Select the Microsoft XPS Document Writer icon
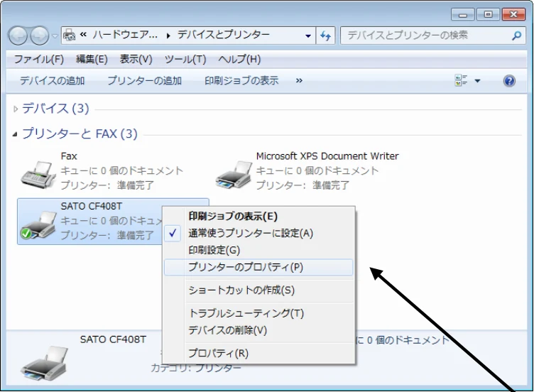The width and height of the screenshot is (534, 392). pyautogui.click(x=234, y=175)
